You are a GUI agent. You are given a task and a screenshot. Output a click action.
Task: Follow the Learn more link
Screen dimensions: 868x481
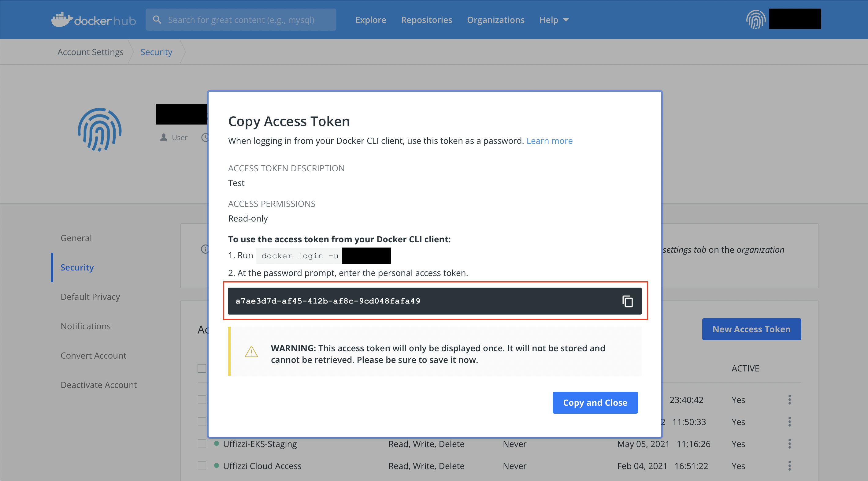click(x=549, y=140)
